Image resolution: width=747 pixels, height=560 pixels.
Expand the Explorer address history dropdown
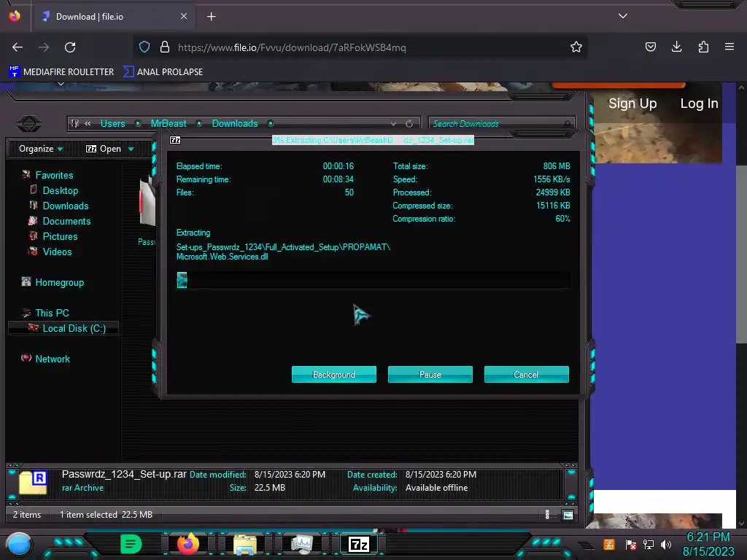pos(393,124)
